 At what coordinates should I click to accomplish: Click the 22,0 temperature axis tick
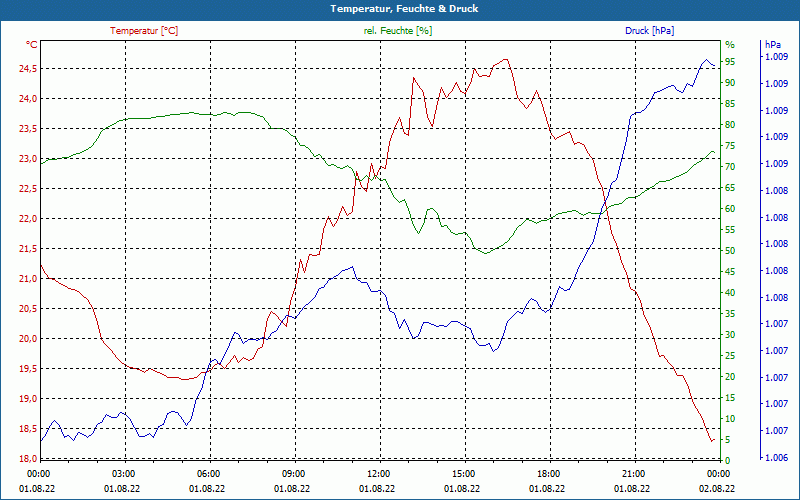click(28, 219)
